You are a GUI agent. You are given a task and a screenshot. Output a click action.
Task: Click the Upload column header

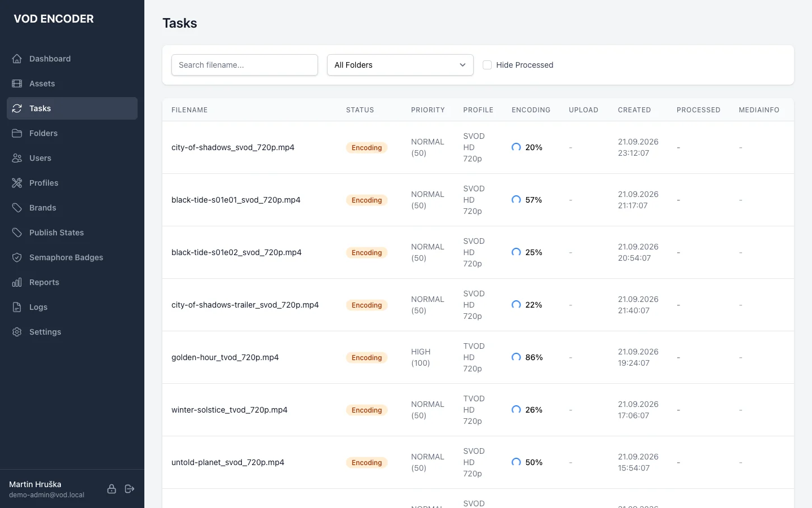[584, 110]
